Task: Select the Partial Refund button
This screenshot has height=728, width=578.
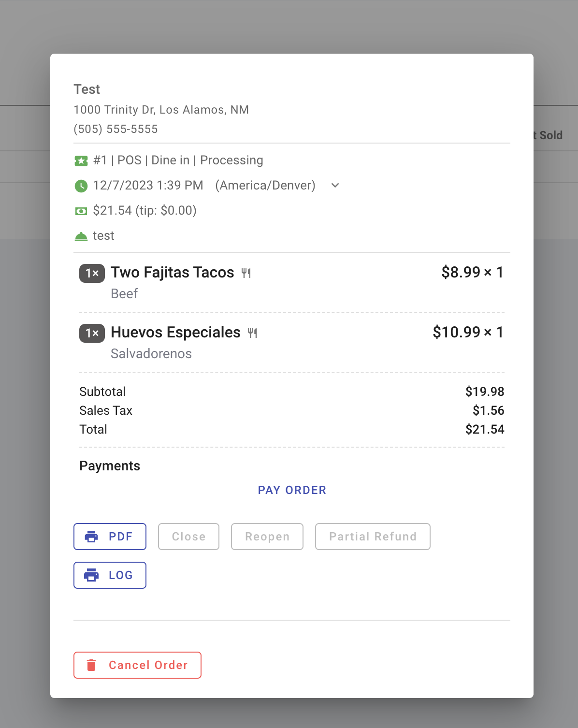Action: [372, 537]
